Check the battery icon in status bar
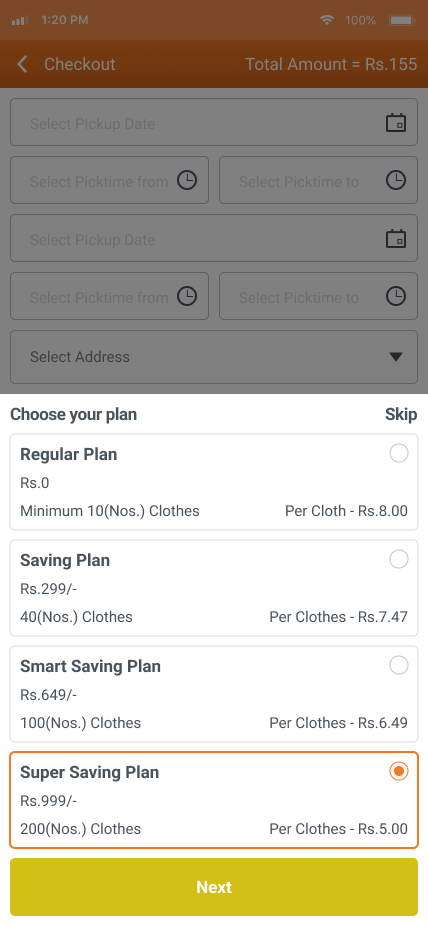 tap(401, 20)
